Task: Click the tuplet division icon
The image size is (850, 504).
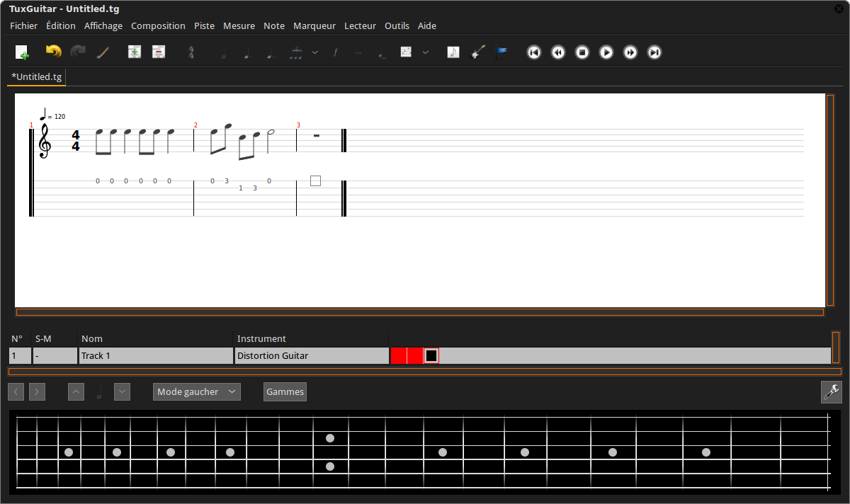Action: click(297, 52)
